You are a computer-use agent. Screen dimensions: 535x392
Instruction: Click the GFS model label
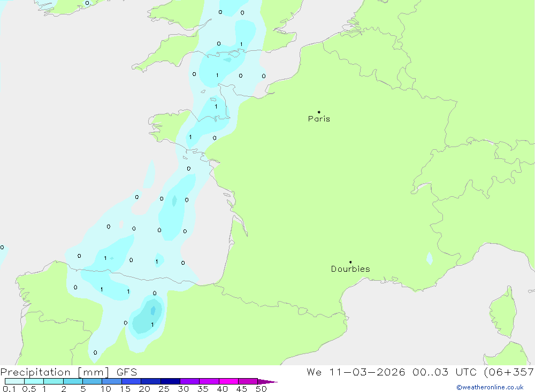pos(127,372)
